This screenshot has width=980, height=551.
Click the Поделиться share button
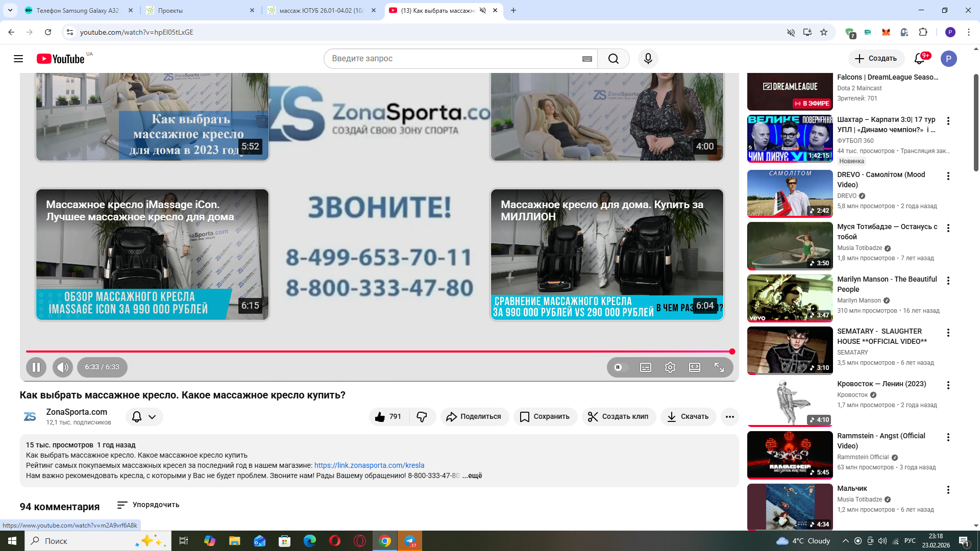click(x=474, y=417)
